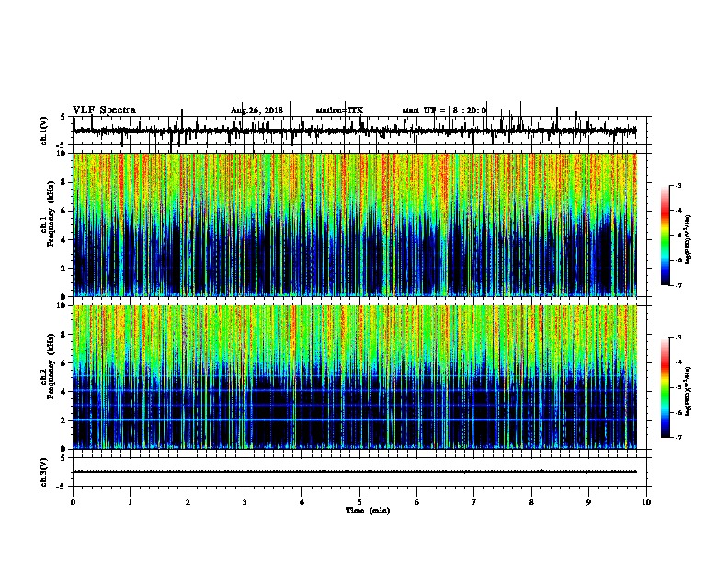Viewport: 728px width, 563px height.
Task: Click the time axis tick label "6"
Action: point(417,502)
